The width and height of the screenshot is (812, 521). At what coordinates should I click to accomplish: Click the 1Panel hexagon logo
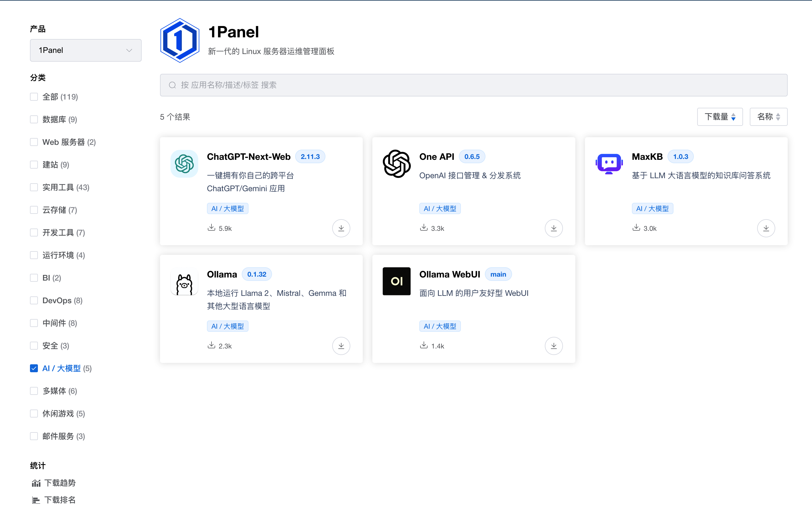(180, 41)
